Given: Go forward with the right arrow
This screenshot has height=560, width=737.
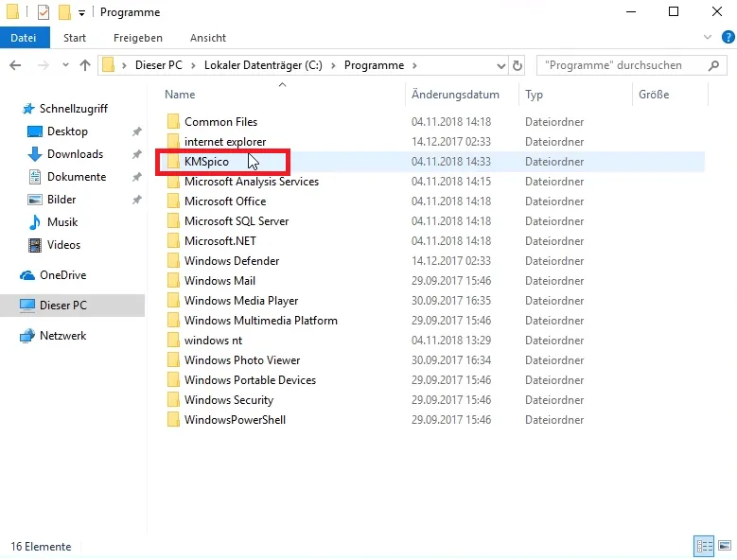Looking at the screenshot, I should click(x=44, y=65).
